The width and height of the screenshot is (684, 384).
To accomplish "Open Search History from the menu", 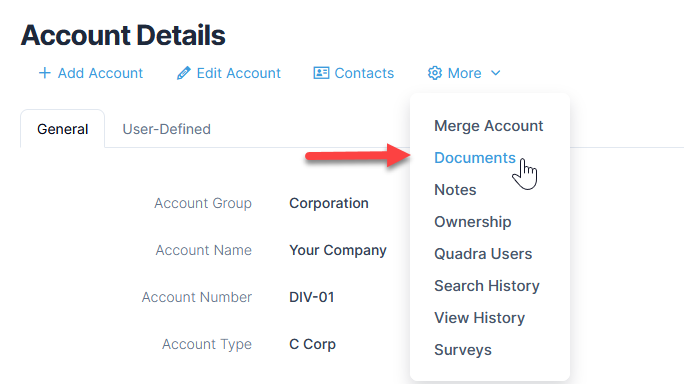I will point(487,286).
